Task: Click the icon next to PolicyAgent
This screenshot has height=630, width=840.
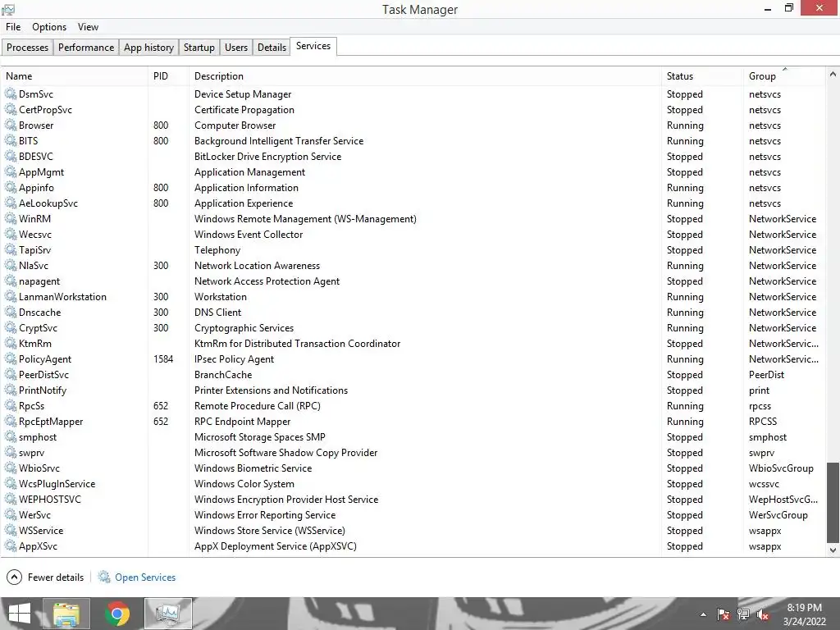Action: click(11, 359)
